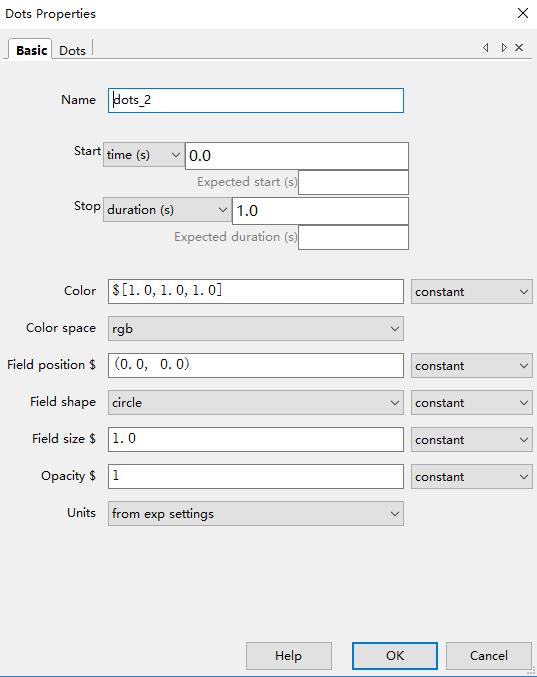Open the Color constant update dropdown
Image resolution: width=537 pixels, height=677 pixels.
click(471, 292)
